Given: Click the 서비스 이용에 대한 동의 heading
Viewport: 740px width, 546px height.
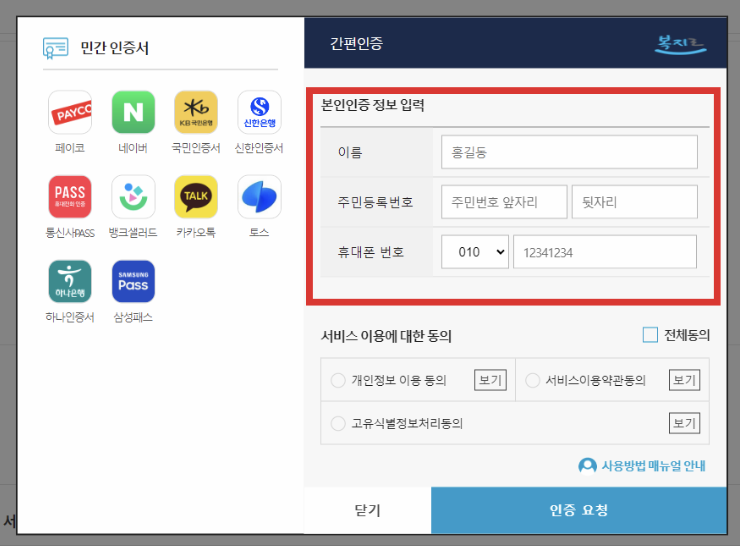Looking at the screenshot, I should pyautogui.click(x=387, y=336).
